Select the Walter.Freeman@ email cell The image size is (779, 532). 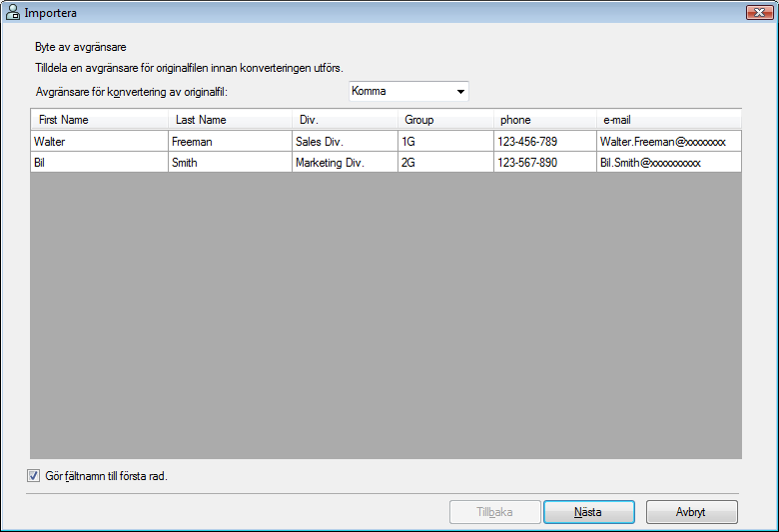[x=669, y=141]
